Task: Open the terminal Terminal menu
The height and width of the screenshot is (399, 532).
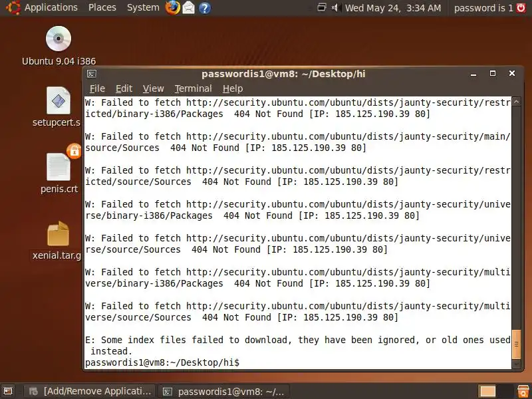Action: click(x=193, y=88)
